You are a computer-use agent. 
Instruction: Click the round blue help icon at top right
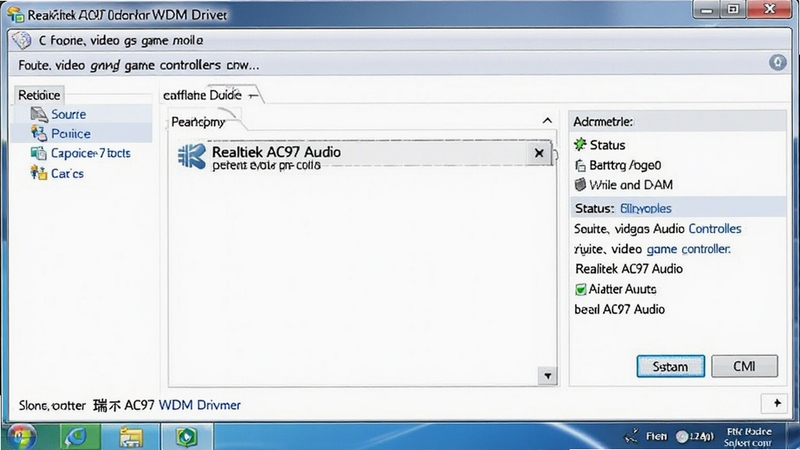[x=778, y=63]
